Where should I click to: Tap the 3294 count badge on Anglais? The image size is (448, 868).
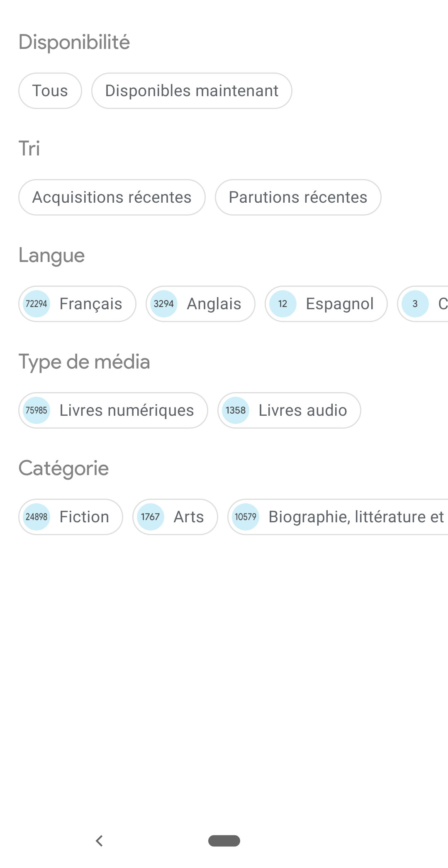pyautogui.click(x=164, y=304)
